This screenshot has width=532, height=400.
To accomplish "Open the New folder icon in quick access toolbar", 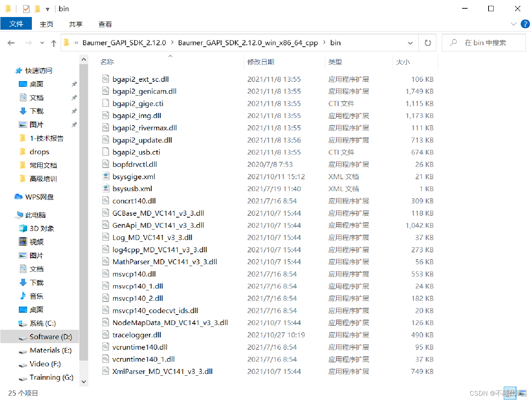I will click(38, 8).
